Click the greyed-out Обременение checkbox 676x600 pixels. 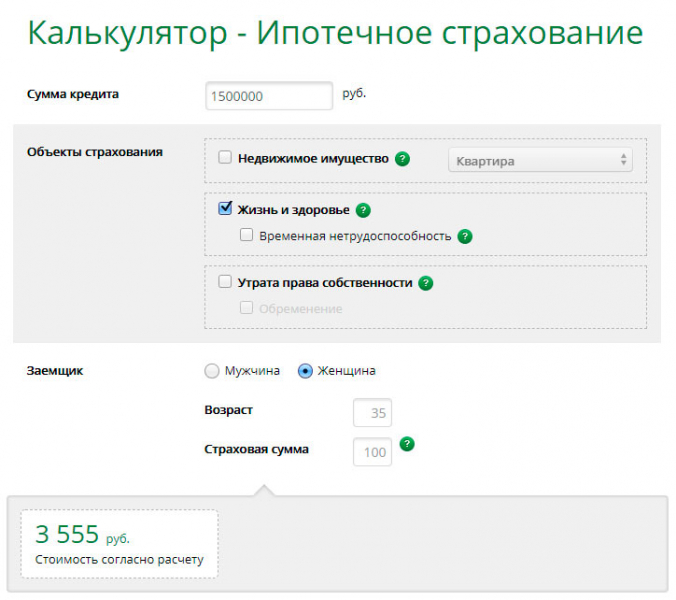point(247,308)
